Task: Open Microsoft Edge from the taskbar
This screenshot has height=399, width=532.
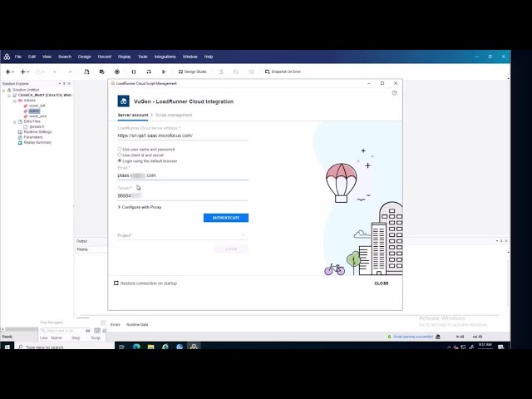Action: 136,347
